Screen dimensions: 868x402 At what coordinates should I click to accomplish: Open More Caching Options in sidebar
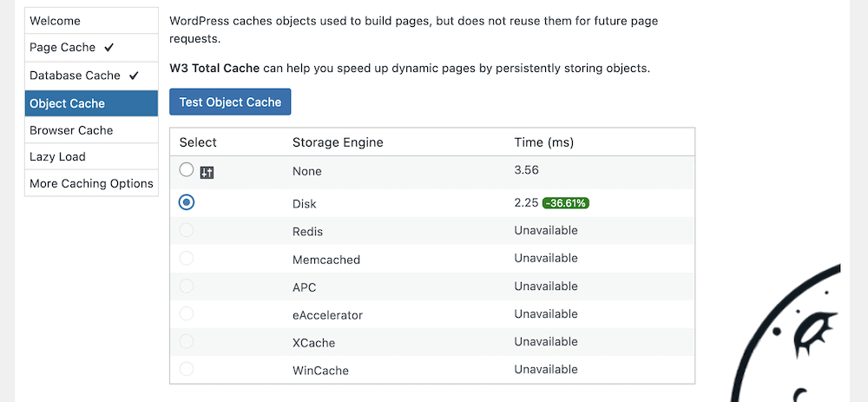91,184
